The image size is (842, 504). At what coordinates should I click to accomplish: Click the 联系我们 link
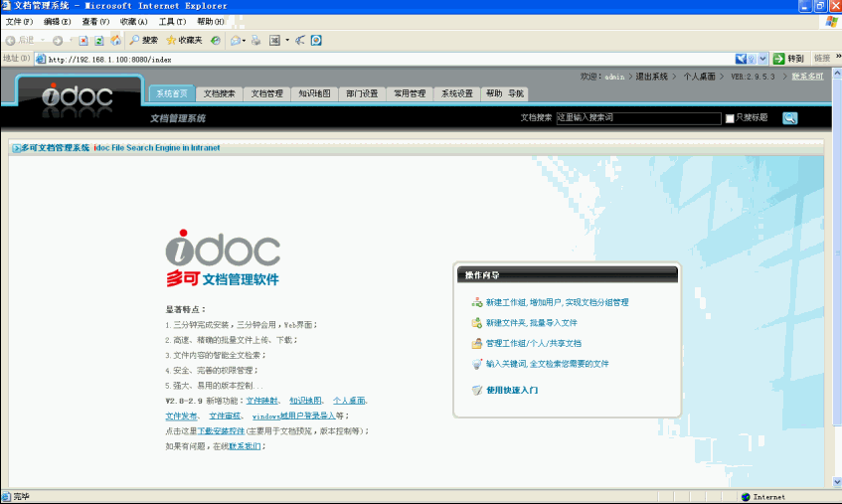(245, 446)
